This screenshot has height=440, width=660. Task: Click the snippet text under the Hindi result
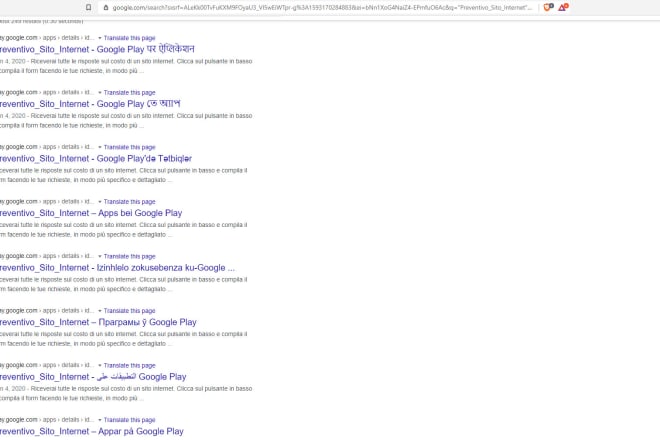click(x=126, y=66)
